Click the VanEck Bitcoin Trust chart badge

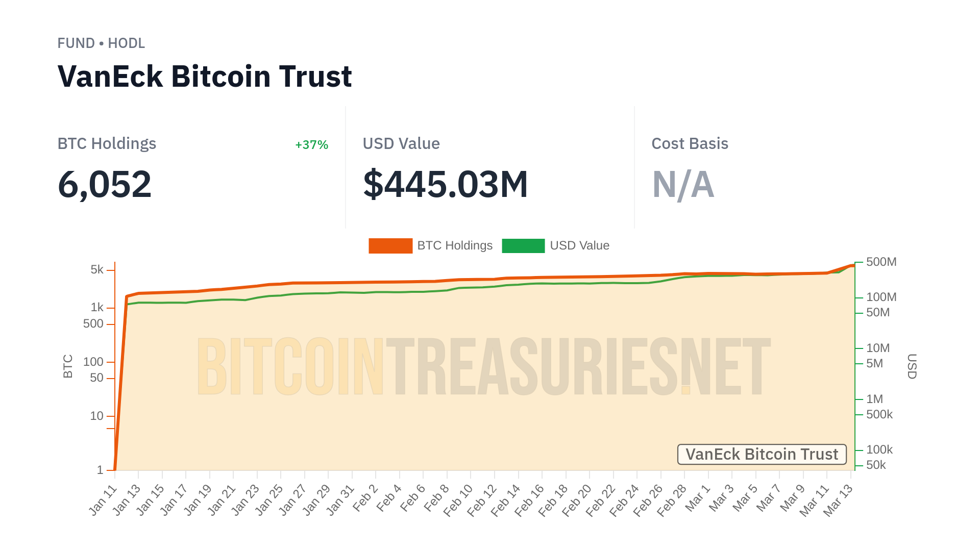[x=762, y=454]
